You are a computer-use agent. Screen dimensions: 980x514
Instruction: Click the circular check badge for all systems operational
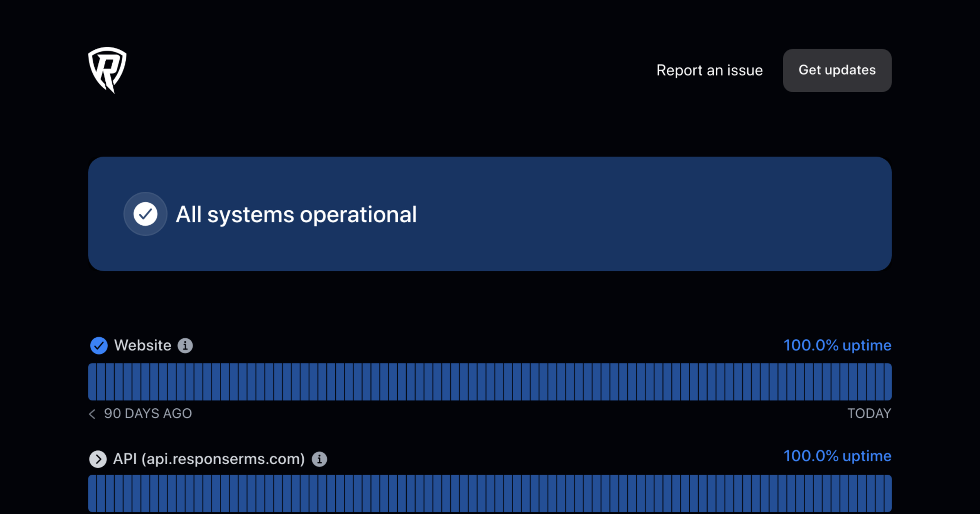pyautogui.click(x=145, y=213)
